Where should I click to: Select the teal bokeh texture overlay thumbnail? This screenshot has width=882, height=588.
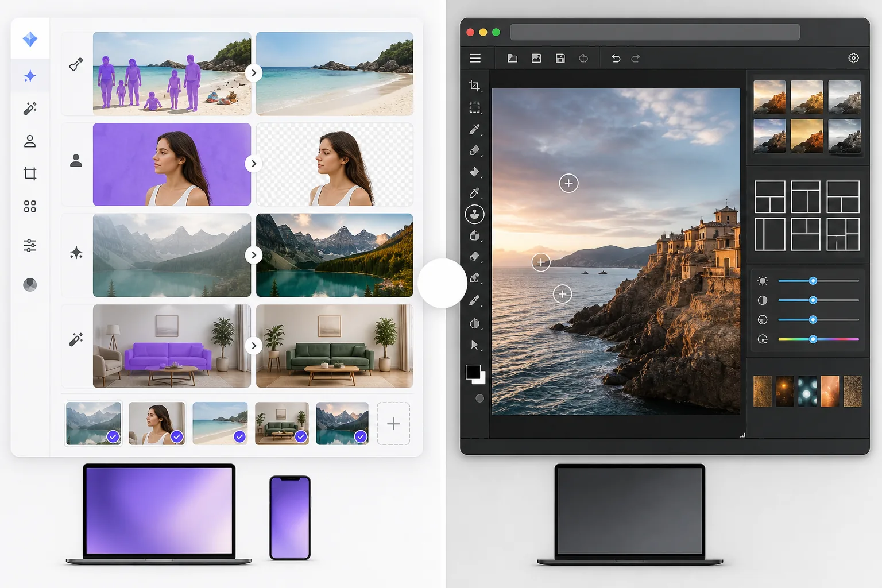click(807, 391)
